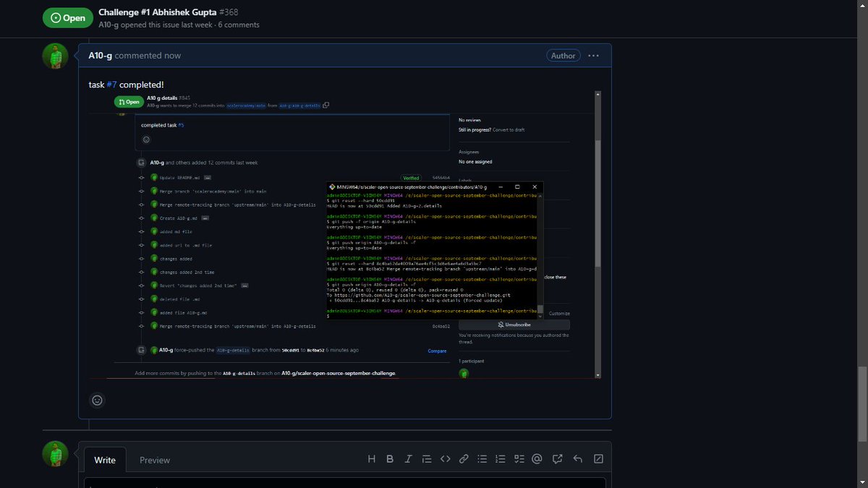
Task: Open the #7 issue reference link
Action: coord(112,85)
